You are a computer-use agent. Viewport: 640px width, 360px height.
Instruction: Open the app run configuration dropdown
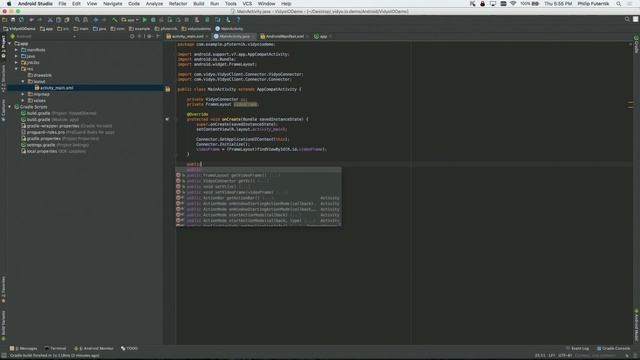pos(130,20)
